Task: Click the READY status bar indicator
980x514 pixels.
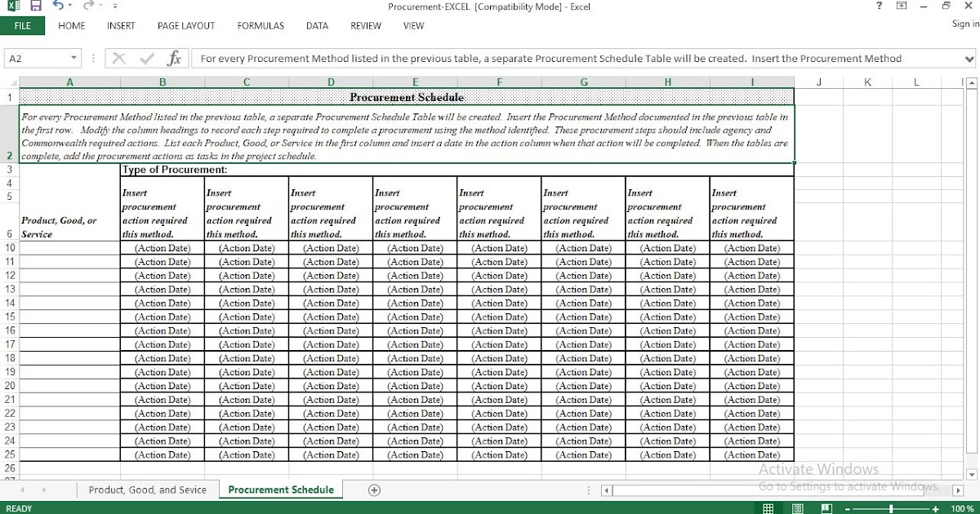Action: pos(19,508)
